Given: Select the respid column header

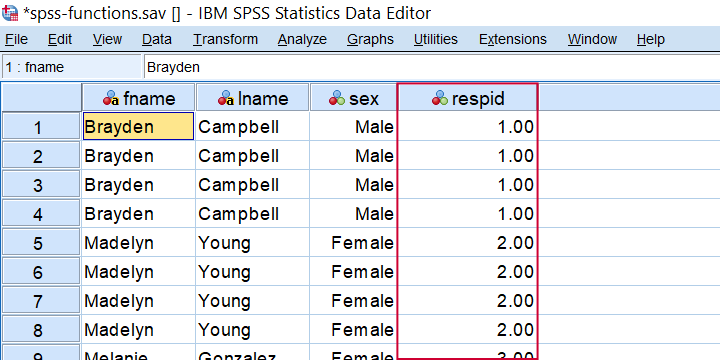Looking at the screenshot, I should click(467, 97).
